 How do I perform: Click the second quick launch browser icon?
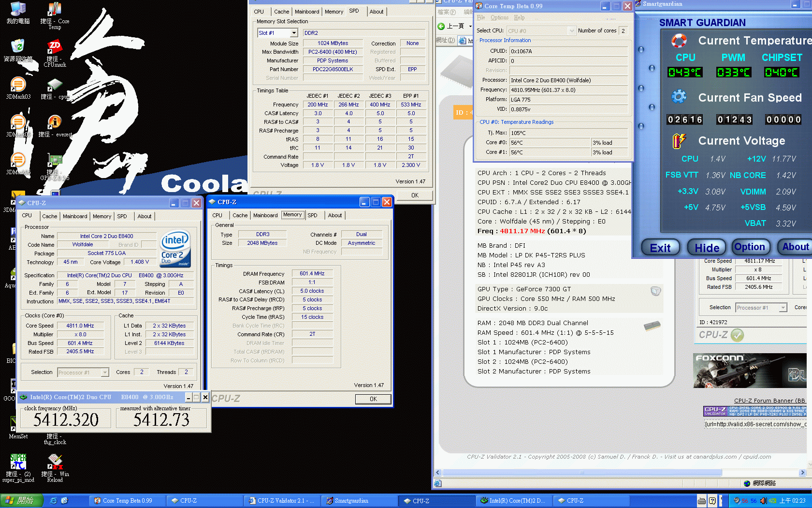point(64,501)
